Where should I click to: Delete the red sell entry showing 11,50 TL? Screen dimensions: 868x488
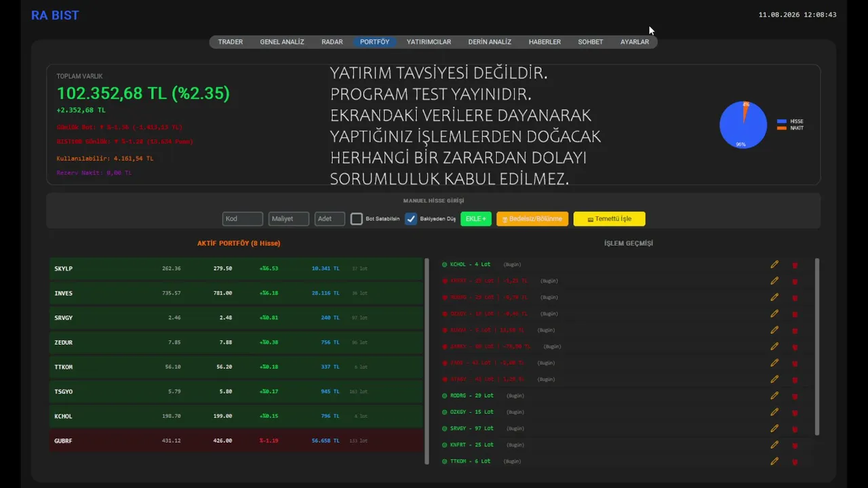coord(795,331)
